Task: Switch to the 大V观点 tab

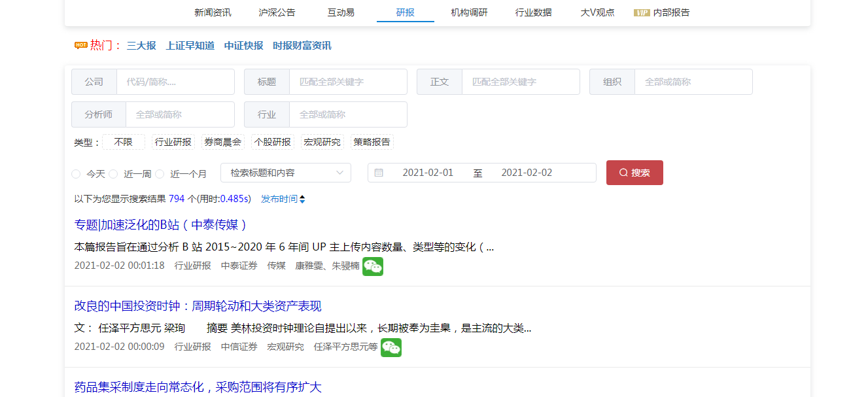Action: (597, 12)
